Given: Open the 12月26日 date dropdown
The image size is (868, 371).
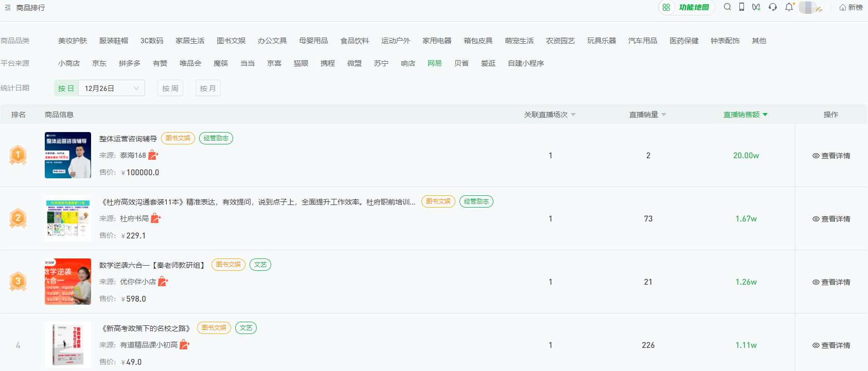Looking at the screenshot, I should pos(112,88).
